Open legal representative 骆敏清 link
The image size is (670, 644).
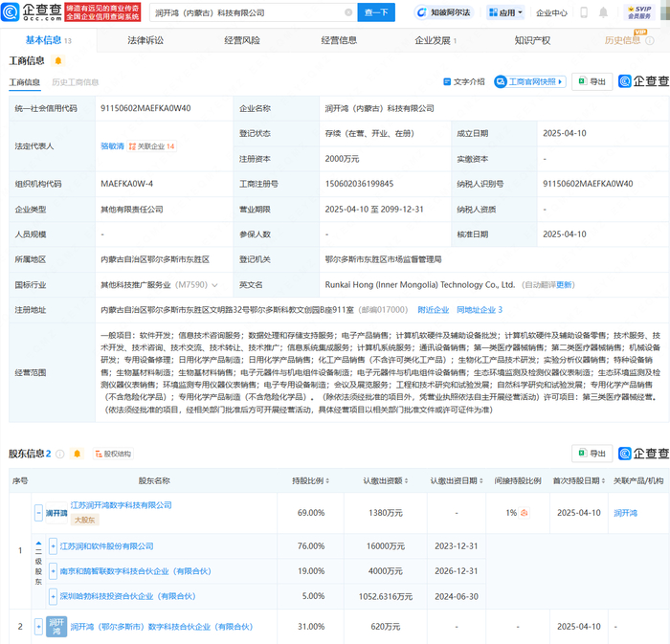coord(112,146)
